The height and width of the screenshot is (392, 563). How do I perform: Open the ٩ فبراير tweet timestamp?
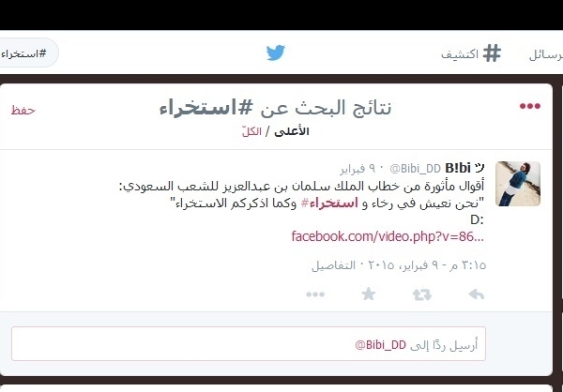point(358,169)
